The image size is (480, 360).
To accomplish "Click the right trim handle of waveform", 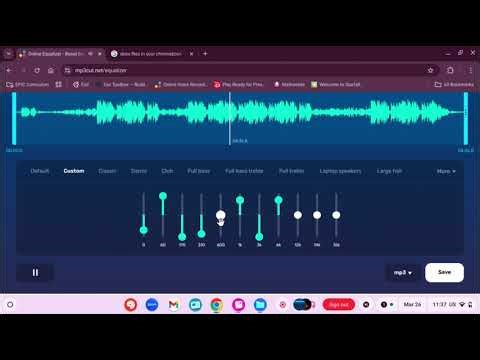I will (466, 119).
